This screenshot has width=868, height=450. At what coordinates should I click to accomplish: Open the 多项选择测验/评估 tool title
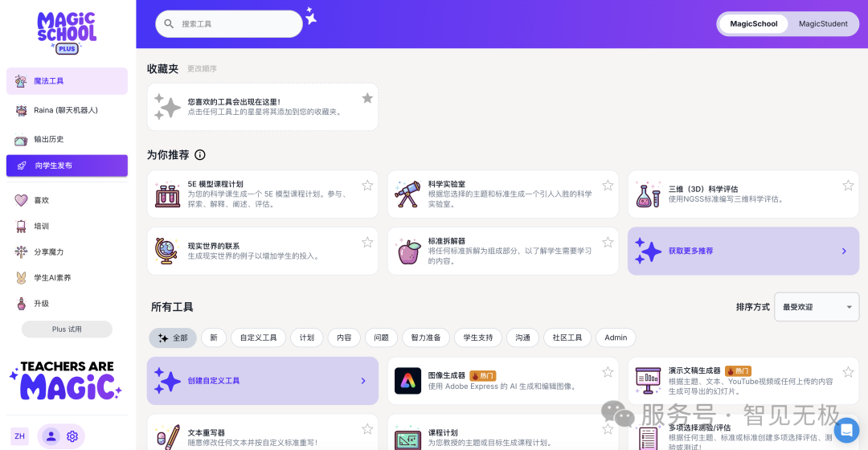[699, 427]
